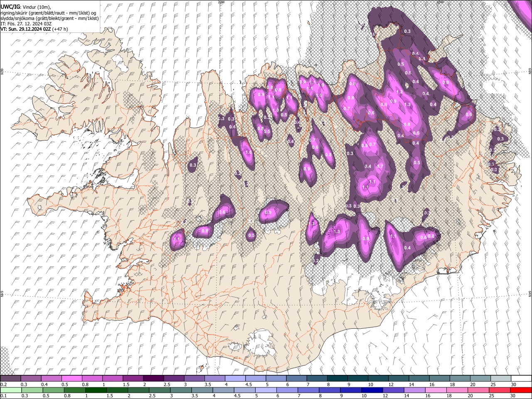The height and width of the screenshot is (399, 532).
Task: Choose the light periwinkle snow swatch at 4 mm
Action: point(235,379)
